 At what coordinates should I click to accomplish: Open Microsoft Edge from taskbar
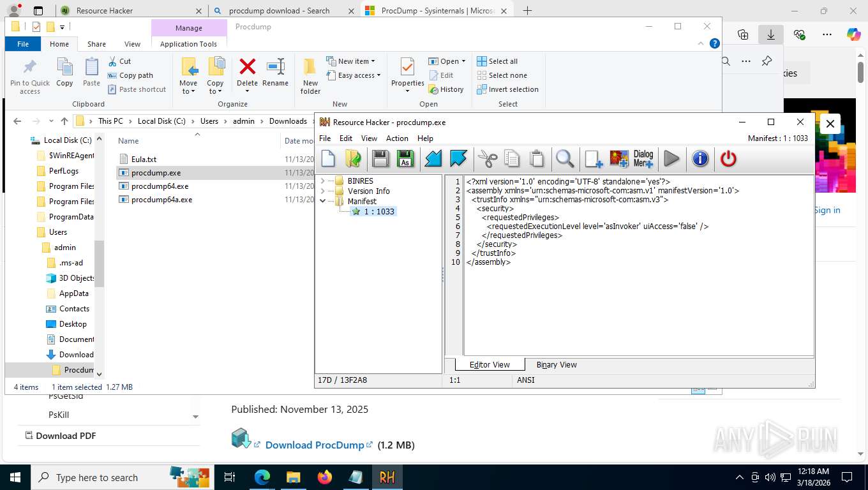pyautogui.click(x=262, y=477)
